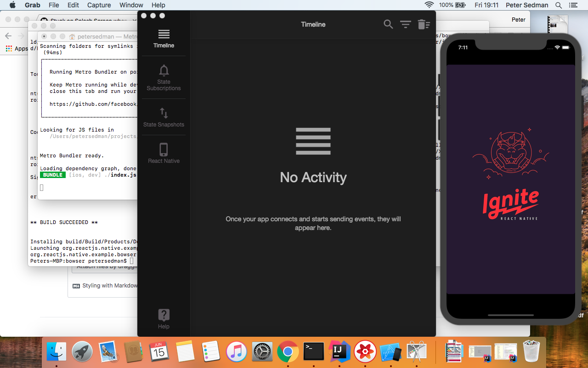Open System Preferences gear in Dock

click(263, 352)
